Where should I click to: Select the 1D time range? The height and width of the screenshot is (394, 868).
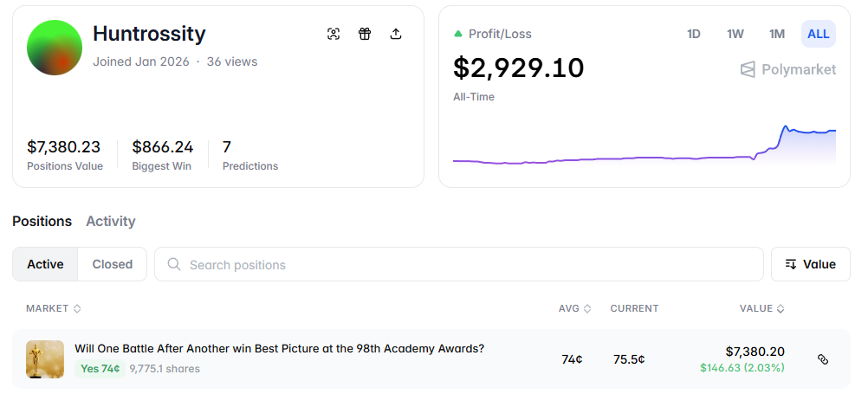694,34
